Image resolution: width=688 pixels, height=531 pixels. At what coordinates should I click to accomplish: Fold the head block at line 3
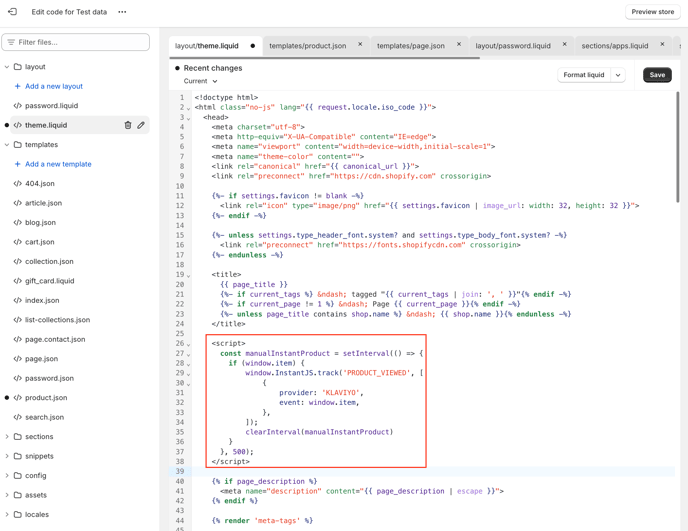pyautogui.click(x=188, y=118)
